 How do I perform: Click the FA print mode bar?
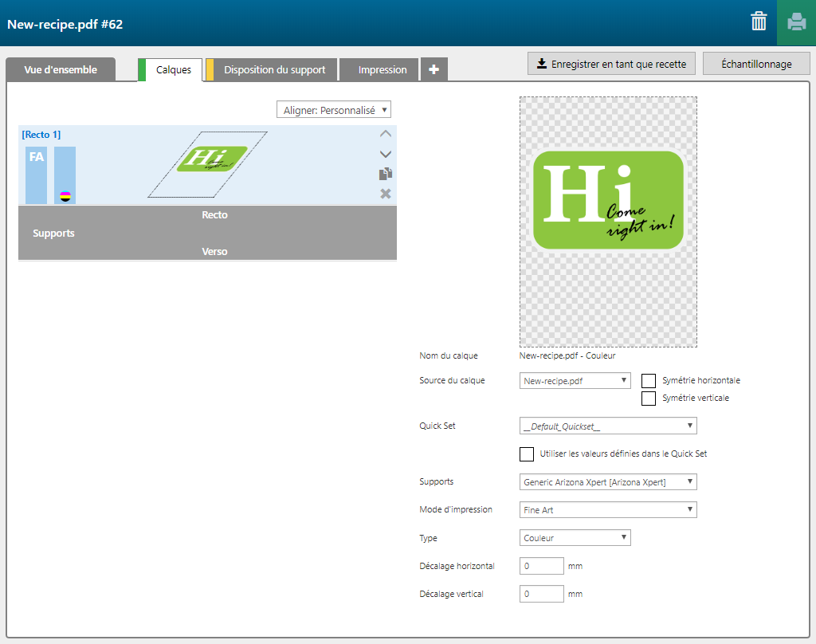(x=37, y=175)
